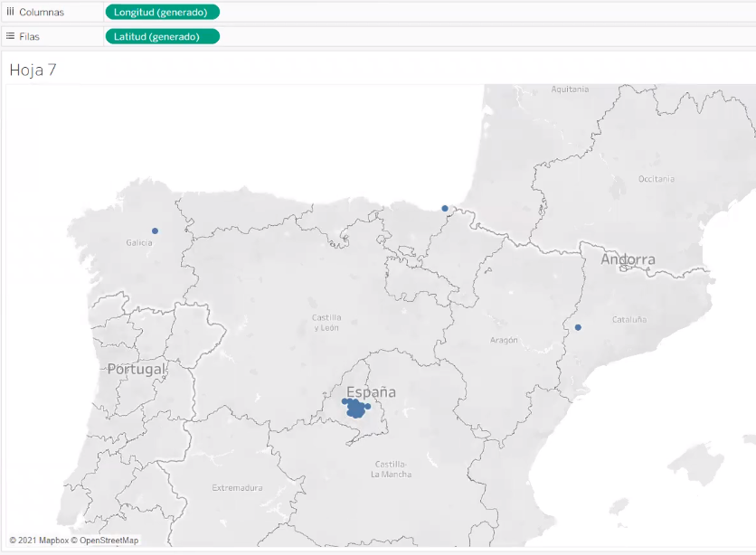Click the Madrid cluster of points
Screen dimensions: 756x555
(356, 409)
